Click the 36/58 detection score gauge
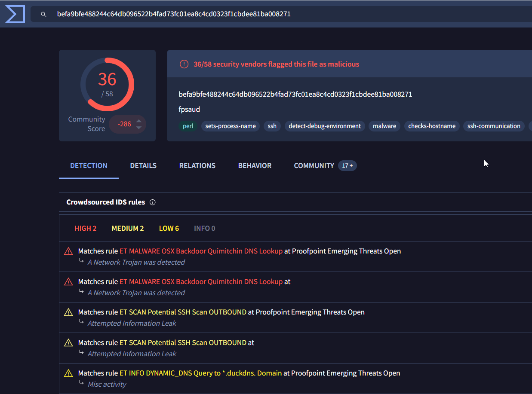532x394 pixels. pos(107,84)
